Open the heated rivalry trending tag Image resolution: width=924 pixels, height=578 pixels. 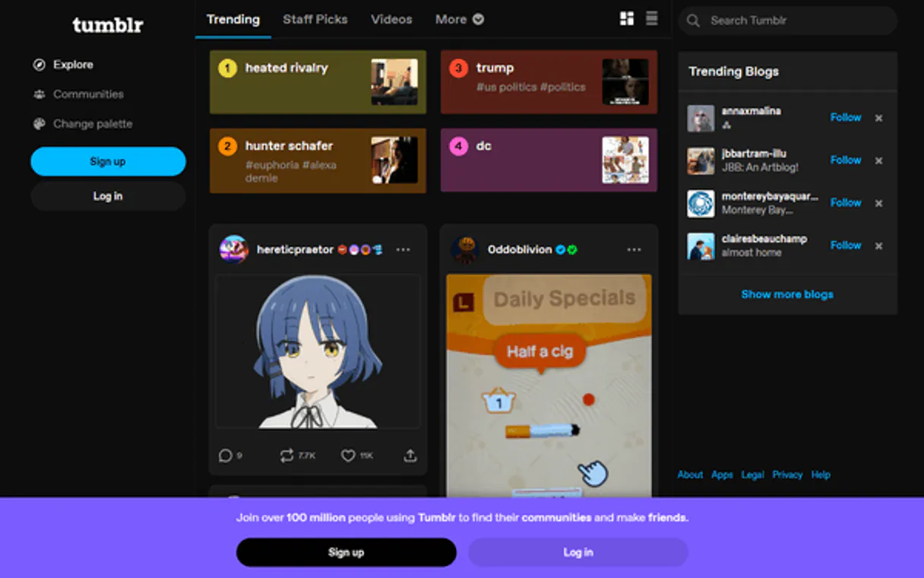318,82
